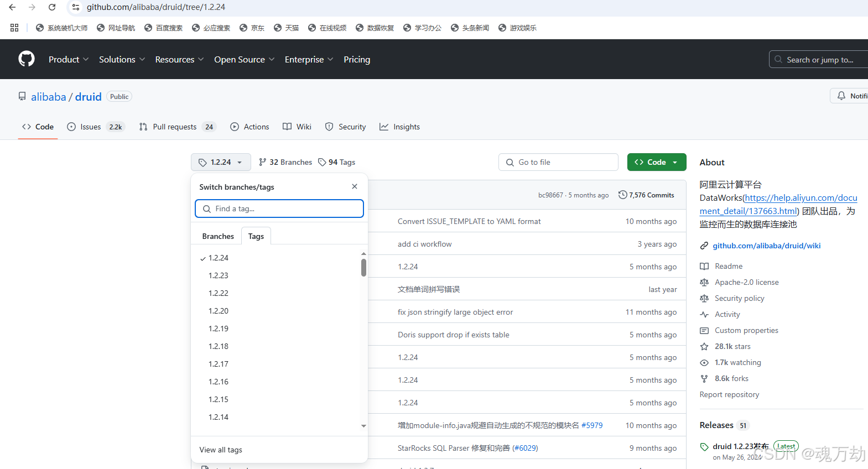Image resolution: width=868 pixels, height=469 pixels.
Task: Click the GitHub logo icon
Action: (27, 59)
